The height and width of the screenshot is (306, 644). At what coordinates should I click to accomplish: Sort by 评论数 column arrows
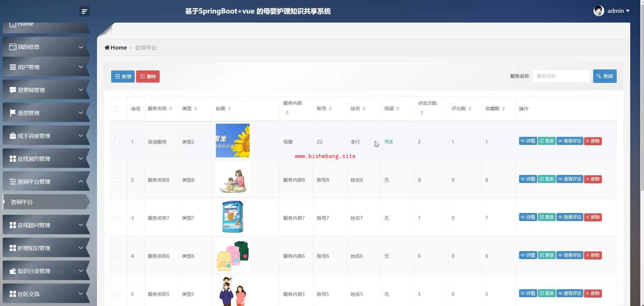tap(470, 109)
